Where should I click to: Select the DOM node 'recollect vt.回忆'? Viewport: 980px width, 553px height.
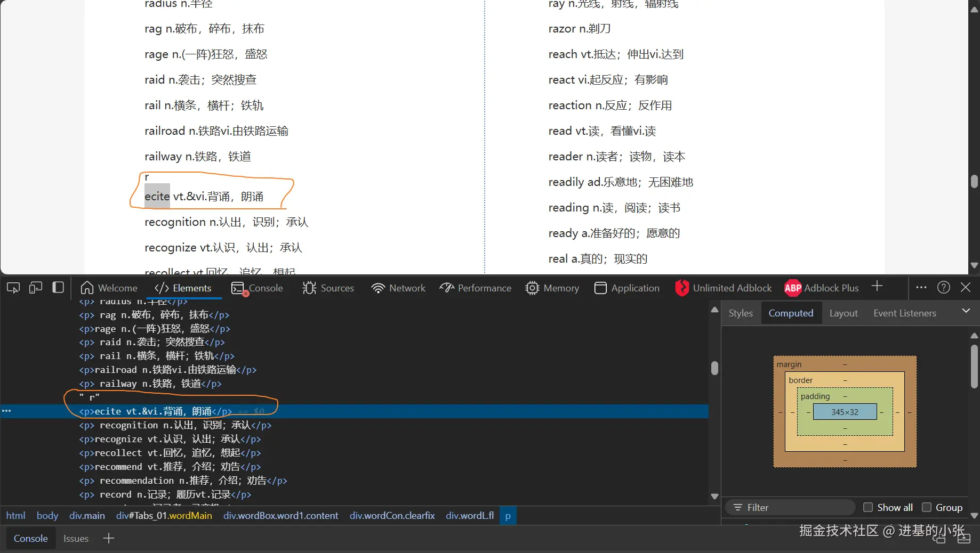(170, 452)
